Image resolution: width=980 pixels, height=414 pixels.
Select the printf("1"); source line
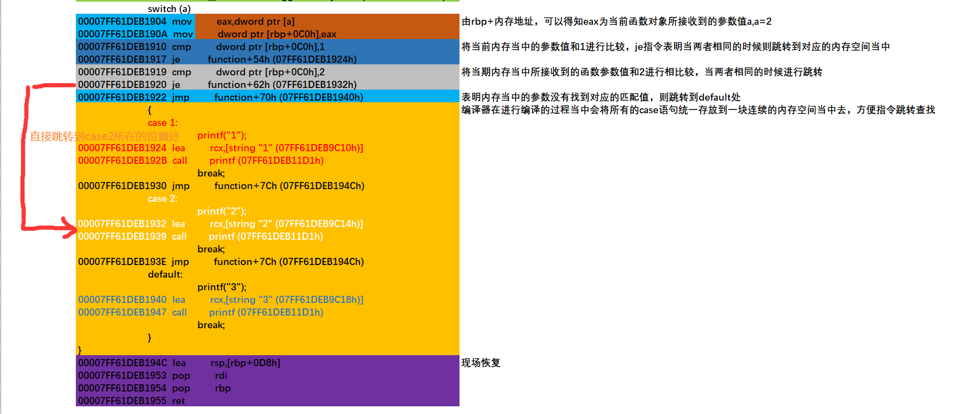pos(222,135)
